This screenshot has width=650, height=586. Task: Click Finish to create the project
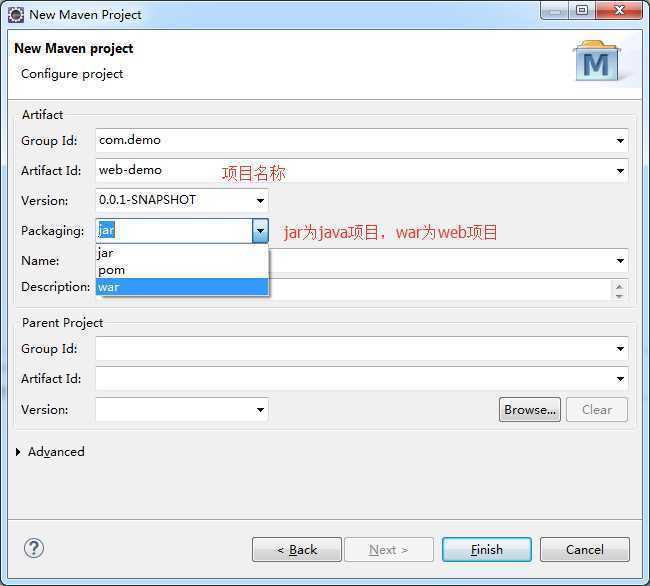tap(487, 550)
